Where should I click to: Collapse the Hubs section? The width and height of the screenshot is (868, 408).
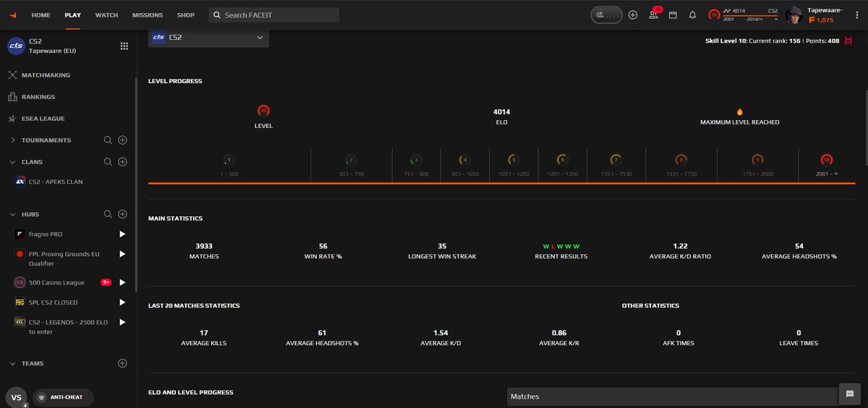point(13,214)
